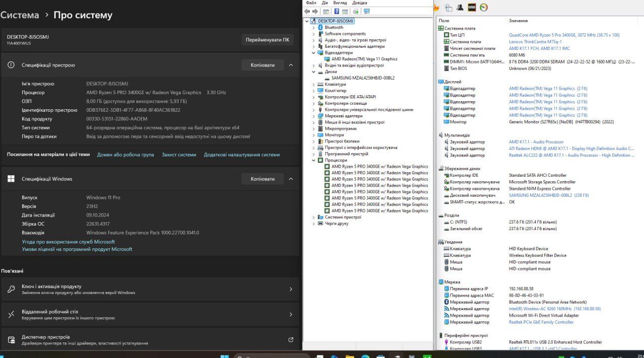Collapse the Процесори node in device tree

(313, 160)
